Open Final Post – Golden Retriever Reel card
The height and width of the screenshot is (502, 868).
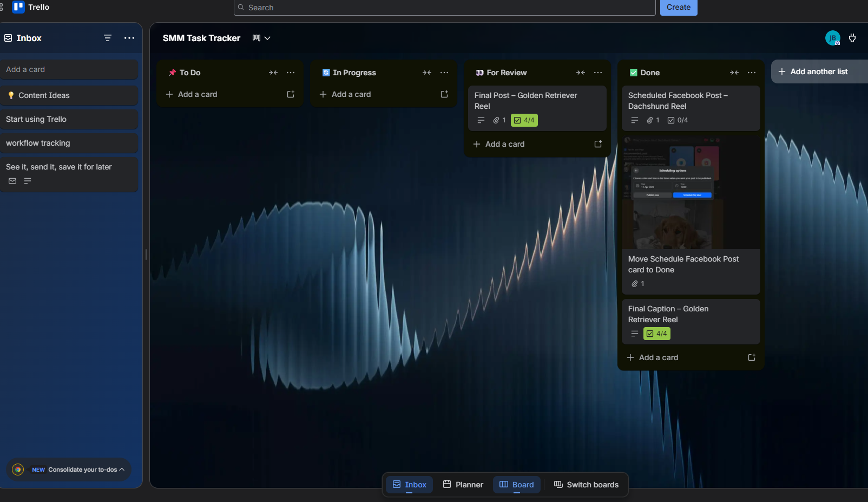[537, 108]
